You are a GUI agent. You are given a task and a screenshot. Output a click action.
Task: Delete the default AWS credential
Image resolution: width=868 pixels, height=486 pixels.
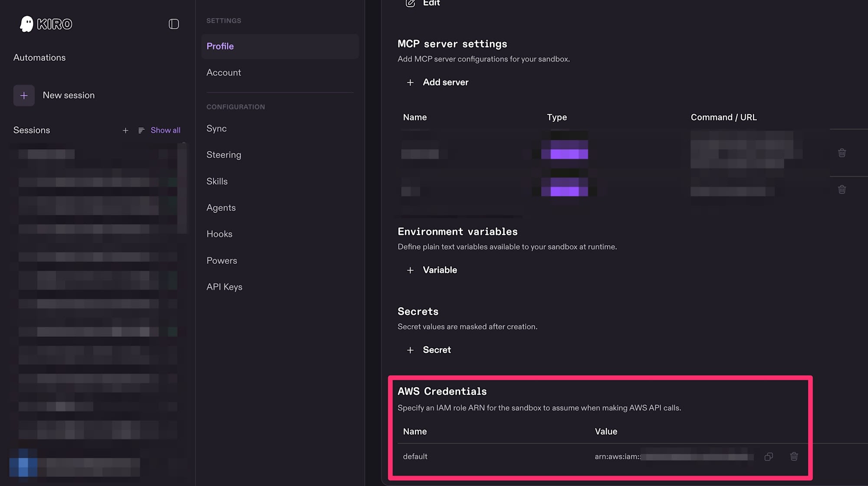click(x=794, y=456)
